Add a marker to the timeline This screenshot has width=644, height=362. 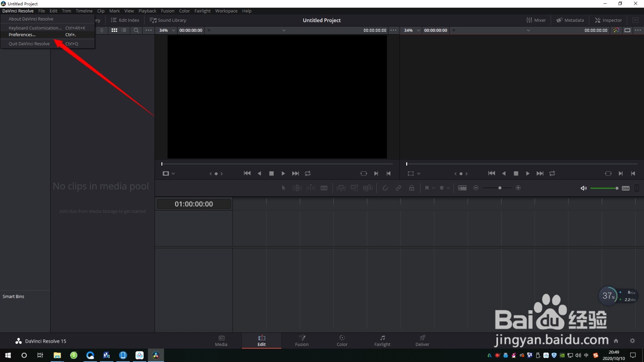point(442,188)
